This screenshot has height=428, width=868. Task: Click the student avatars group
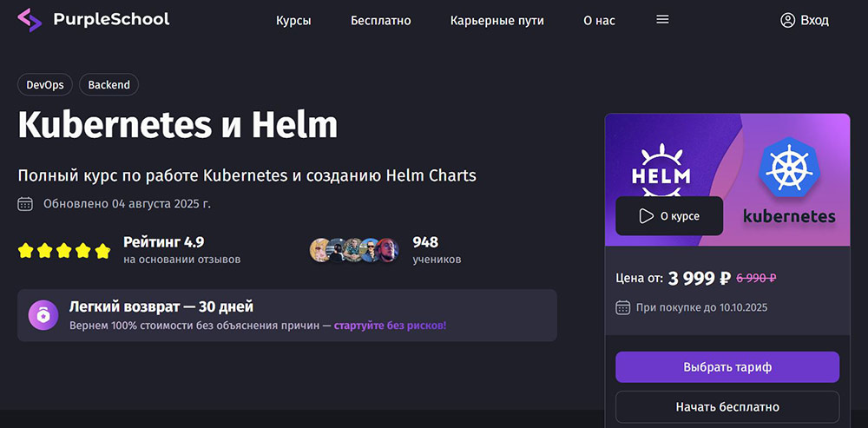point(354,250)
